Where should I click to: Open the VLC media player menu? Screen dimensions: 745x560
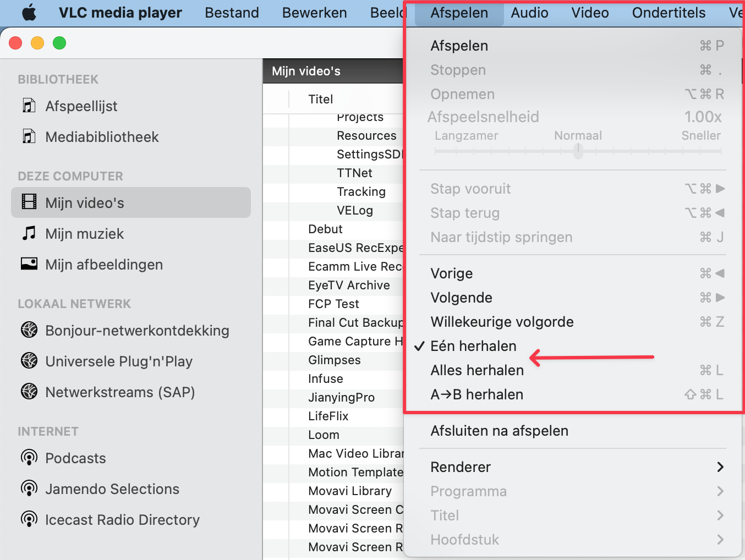pyautogui.click(x=120, y=13)
